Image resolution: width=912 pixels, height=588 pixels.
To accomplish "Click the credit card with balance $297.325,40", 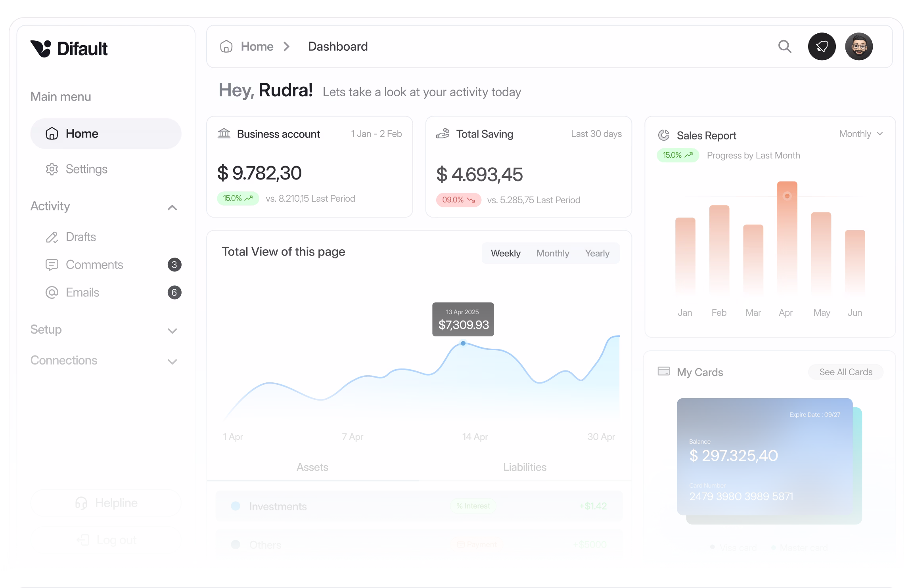I will [764, 456].
